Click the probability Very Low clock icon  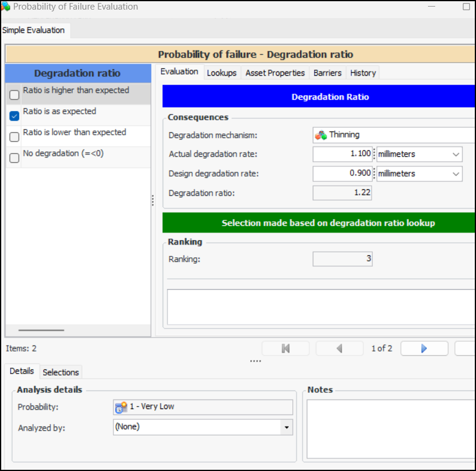coord(121,407)
